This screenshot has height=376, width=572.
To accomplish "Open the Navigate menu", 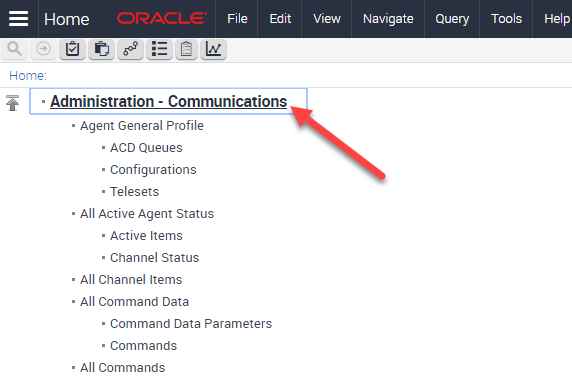I will click(388, 19).
